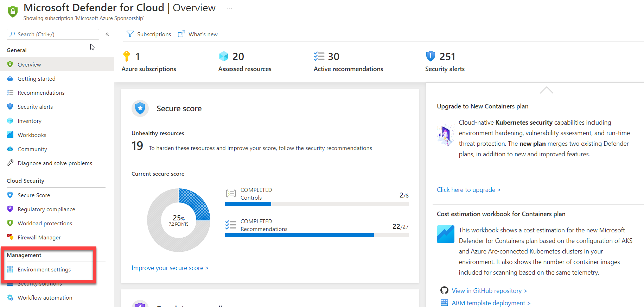644x307 pixels.
Task: Click the Recommendations checklist icon in score card
Action: [x=231, y=225]
